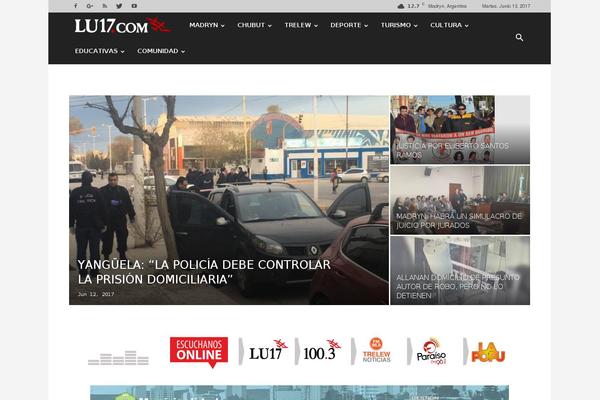
Task: Open the 100.3 radio logo
Action: [322, 350]
